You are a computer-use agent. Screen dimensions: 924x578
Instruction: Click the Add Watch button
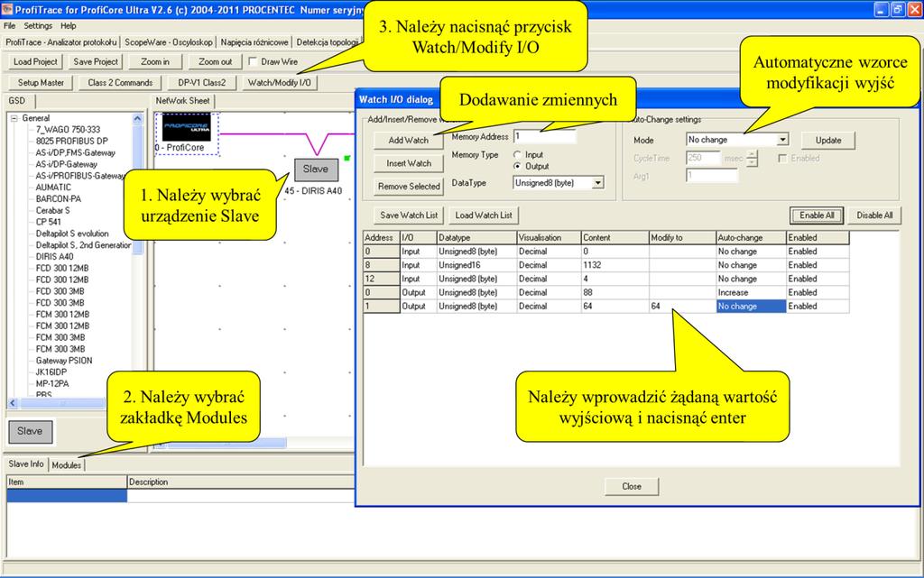409,140
